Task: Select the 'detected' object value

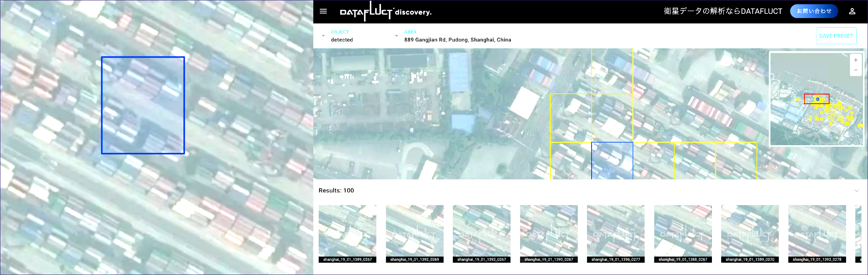Action: (342, 40)
